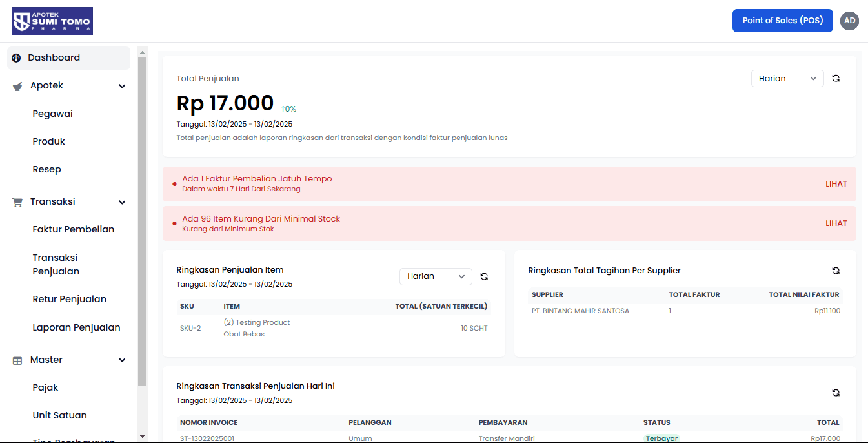This screenshot has height=443, width=868.
Task: Open the Point of Sales (POS) button
Action: pyautogui.click(x=782, y=21)
